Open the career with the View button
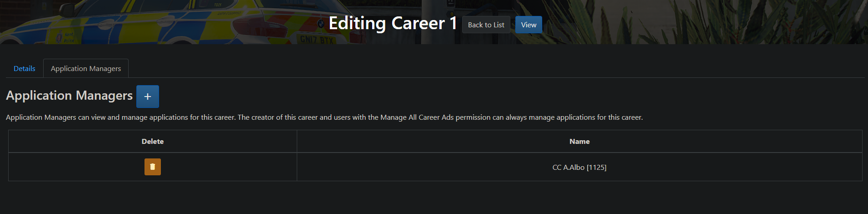The image size is (868, 214). [529, 25]
